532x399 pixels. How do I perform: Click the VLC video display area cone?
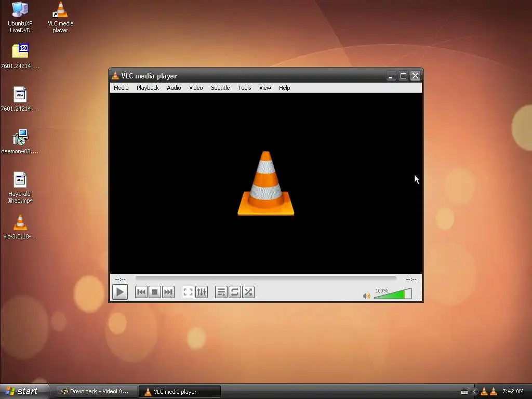265,183
